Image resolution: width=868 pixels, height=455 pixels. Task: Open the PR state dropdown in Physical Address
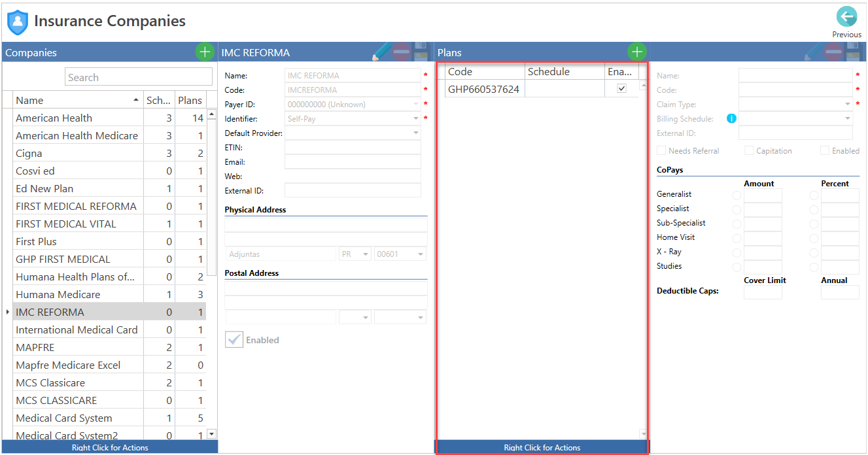coord(365,254)
